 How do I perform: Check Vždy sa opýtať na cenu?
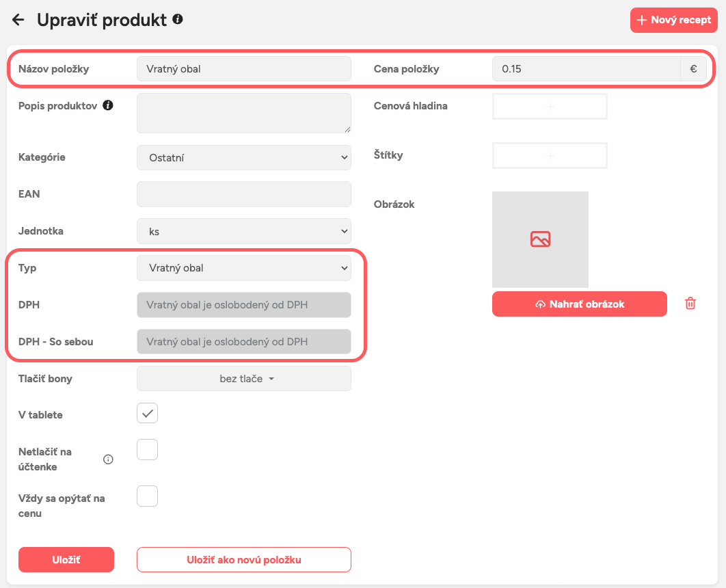point(148,496)
